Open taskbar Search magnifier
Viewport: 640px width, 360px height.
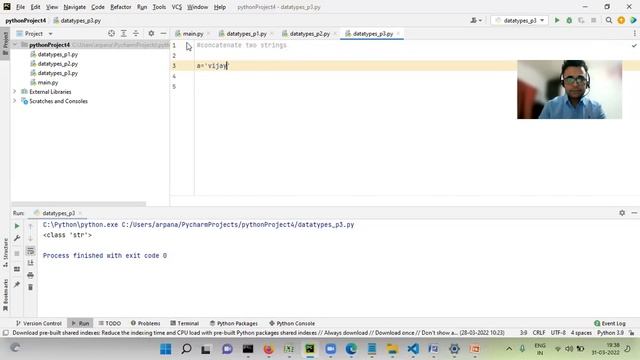186,349
